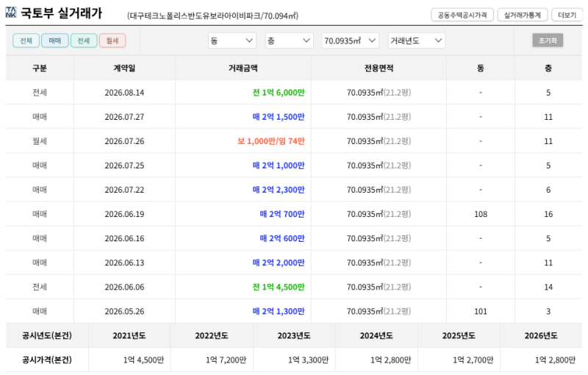The image size is (588, 375).
Task: Open the 층 dropdown
Action: (289, 40)
